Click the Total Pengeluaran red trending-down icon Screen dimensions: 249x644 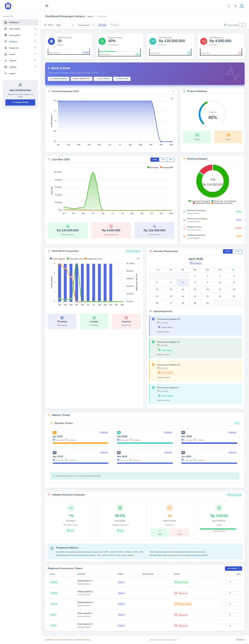[x=203, y=41]
